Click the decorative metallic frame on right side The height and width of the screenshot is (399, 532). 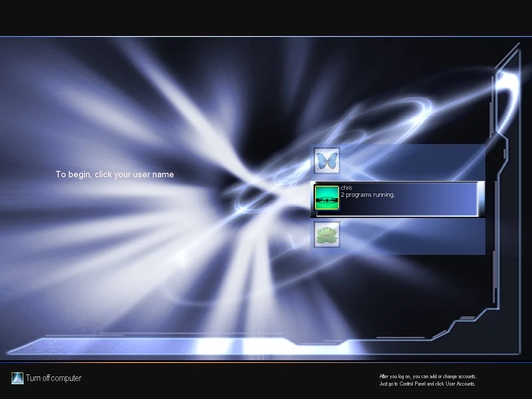pos(508,185)
